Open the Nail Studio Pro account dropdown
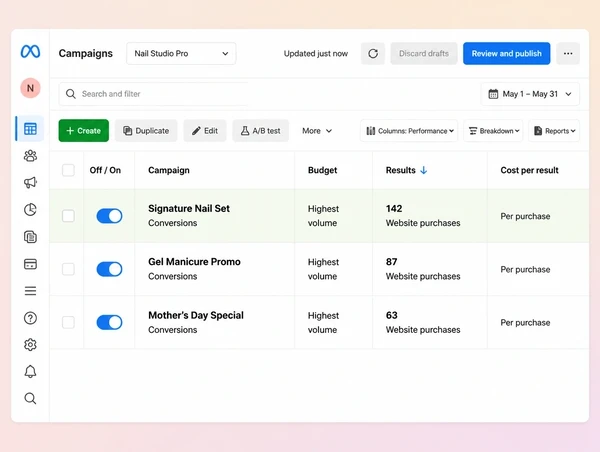The image size is (600, 452). (x=181, y=54)
